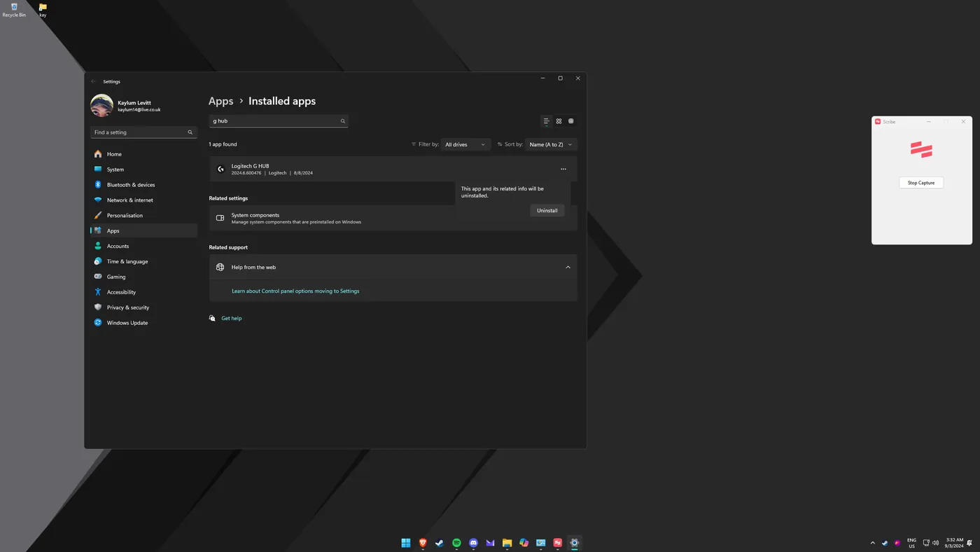Viewport: 980px width, 552px height.
Task: Open the Windows Start menu
Action: [406, 543]
